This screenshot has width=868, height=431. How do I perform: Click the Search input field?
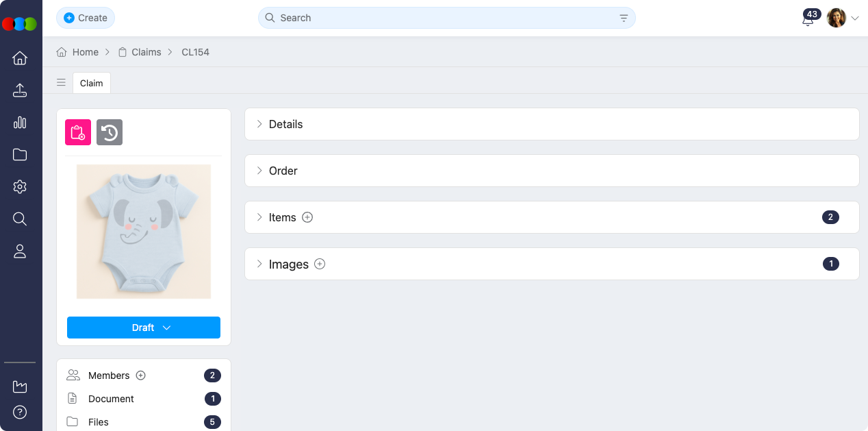coord(438,18)
